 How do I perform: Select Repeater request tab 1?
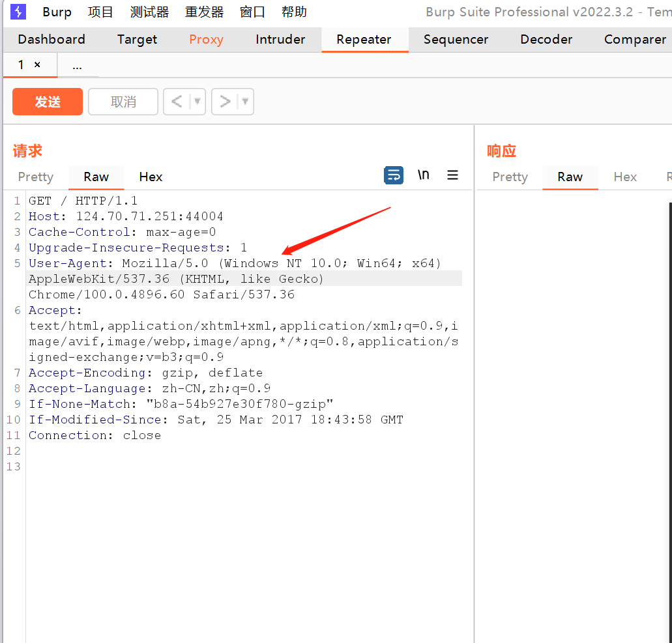tap(21, 64)
